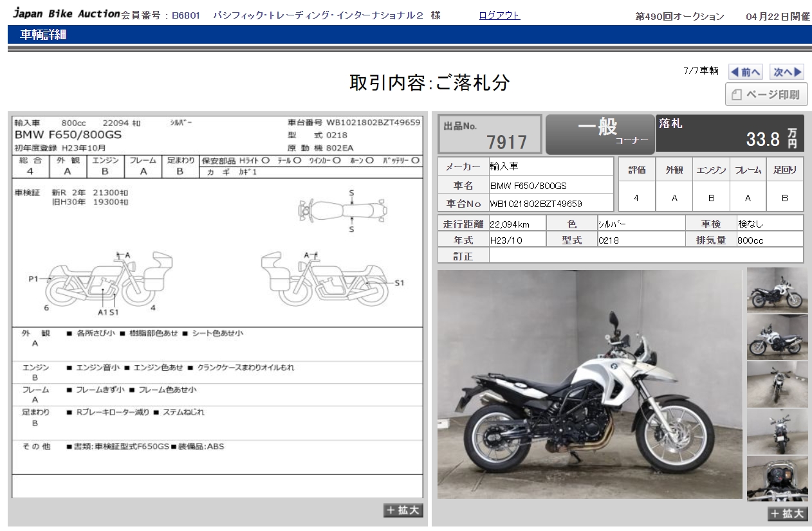This screenshot has height=531, width=812.
Task: Enlarge the motorcycle photo with 拡大 button
Action: tap(788, 514)
